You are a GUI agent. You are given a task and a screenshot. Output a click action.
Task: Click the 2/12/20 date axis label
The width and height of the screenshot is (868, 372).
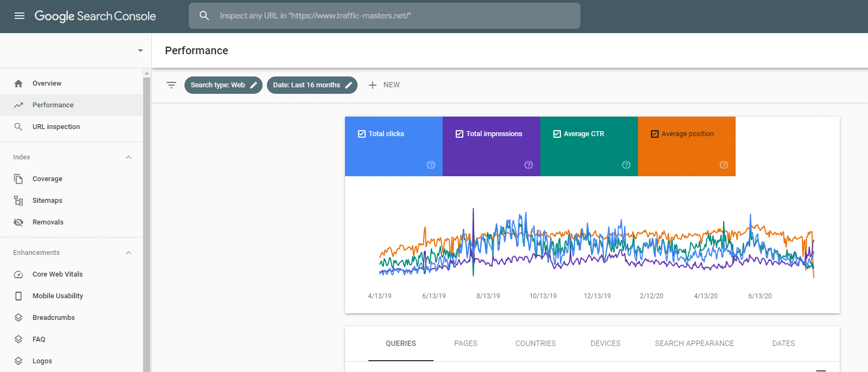(652, 296)
